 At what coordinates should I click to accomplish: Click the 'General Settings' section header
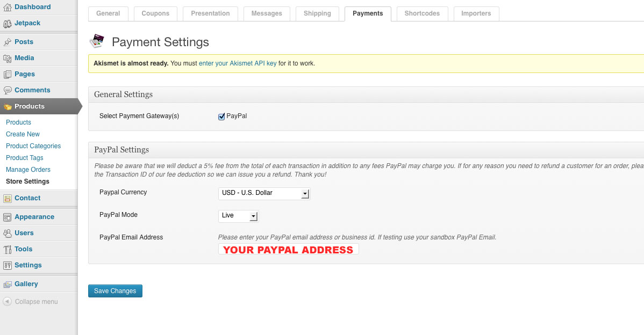pyautogui.click(x=123, y=94)
